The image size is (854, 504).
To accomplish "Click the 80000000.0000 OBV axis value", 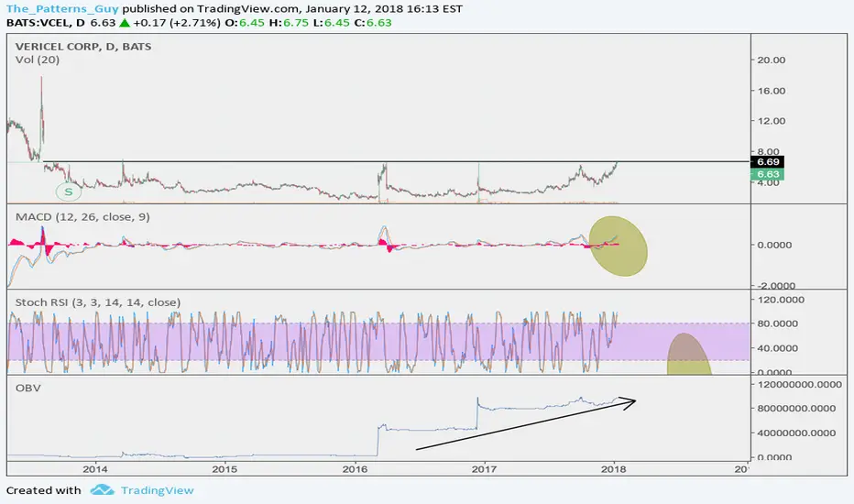I will pyautogui.click(x=796, y=409).
